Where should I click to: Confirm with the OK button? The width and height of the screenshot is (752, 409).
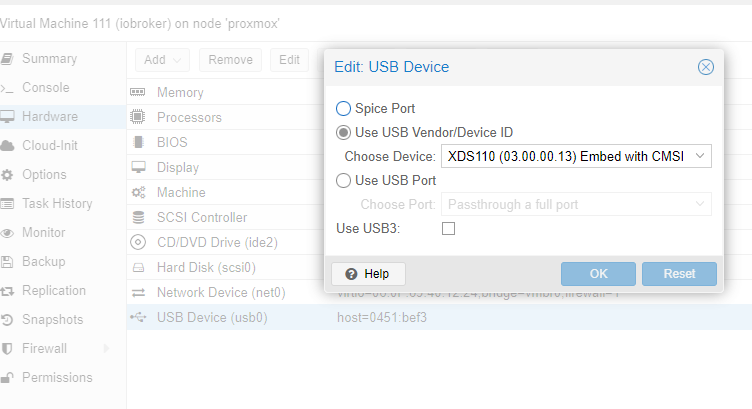tap(599, 274)
